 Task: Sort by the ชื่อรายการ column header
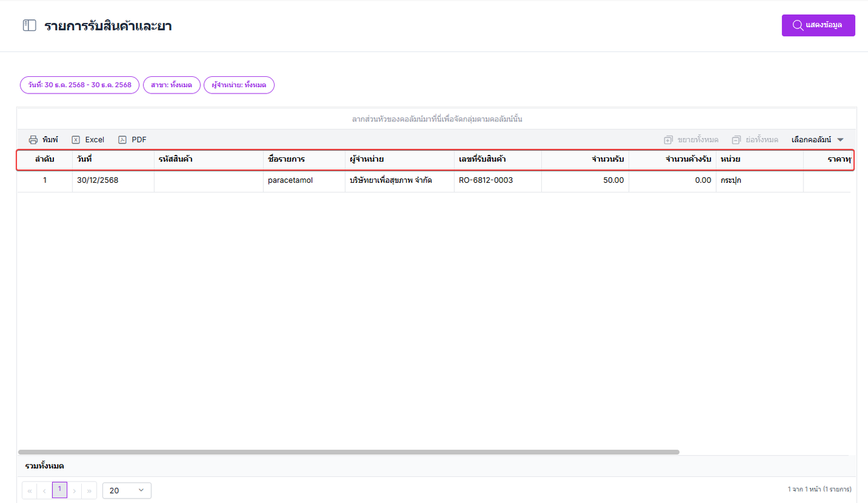[304, 160]
